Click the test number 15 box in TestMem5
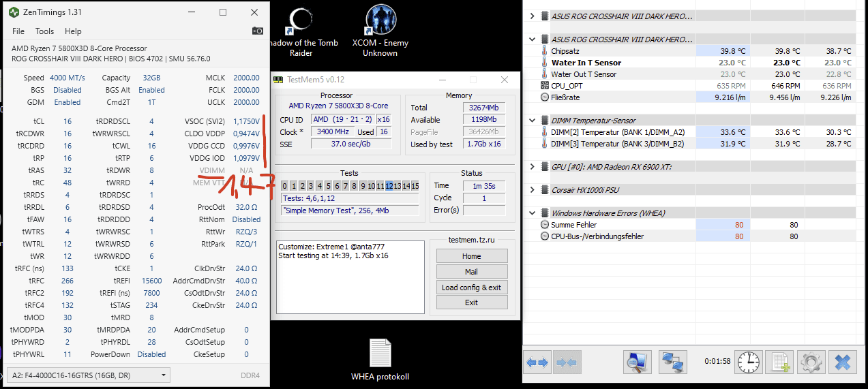Image resolution: width=868 pixels, height=389 pixels. (x=415, y=186)
